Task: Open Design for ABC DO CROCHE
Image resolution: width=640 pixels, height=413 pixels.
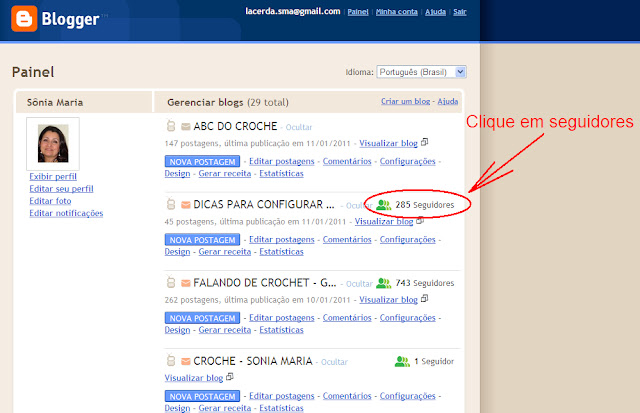Action: pos(177,173)
